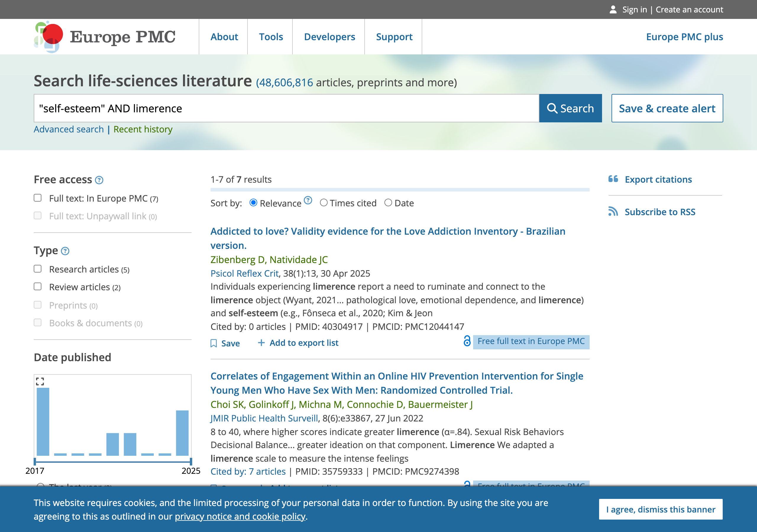The width and height of the screenshot is (757, 532).
Task: Click the plus icon for Add to export list
Action: [x=261, y=343]
